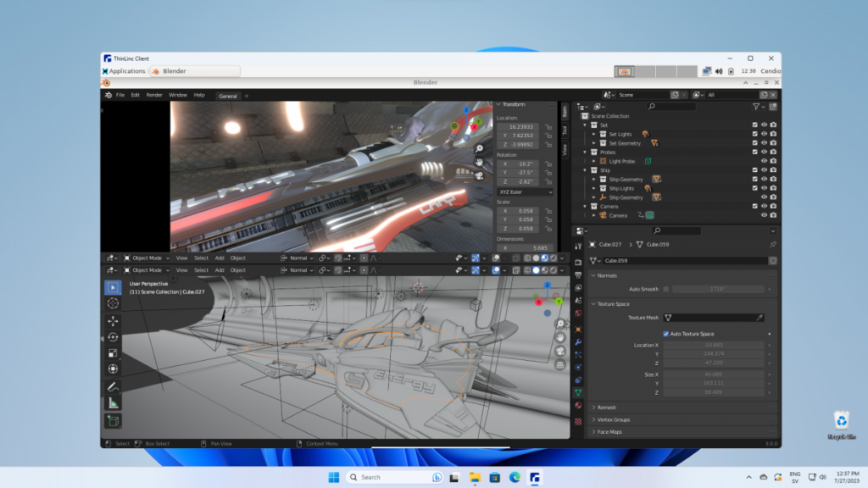
Task: Open the XYZ Euler rotation mode dropdown
Action: coord(525,192)
